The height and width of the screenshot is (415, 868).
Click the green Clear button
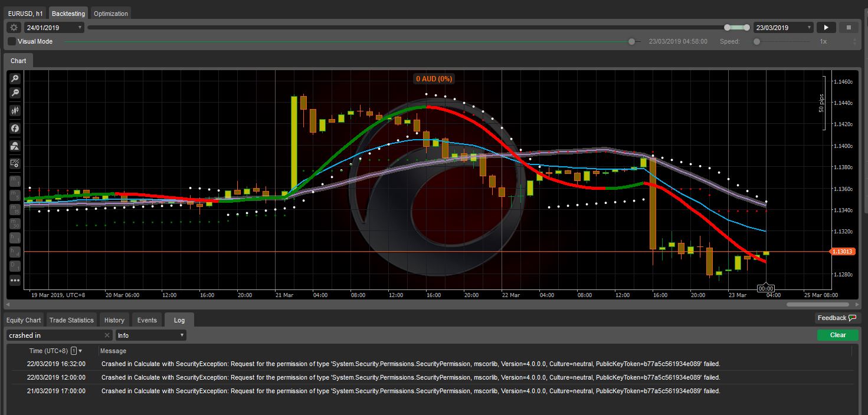(838, 335)
